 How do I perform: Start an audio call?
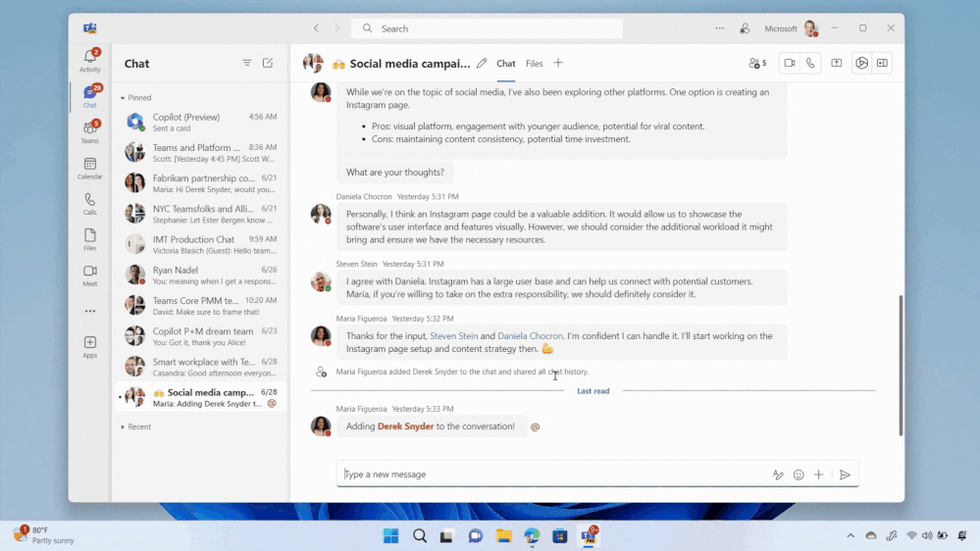pyautogui.click(x=810, y=63)
